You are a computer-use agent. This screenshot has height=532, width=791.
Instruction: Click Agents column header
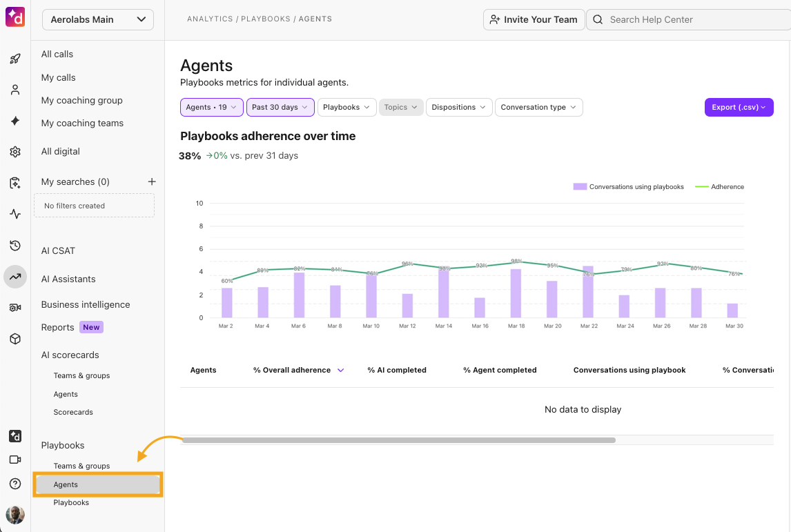(204, 370)
